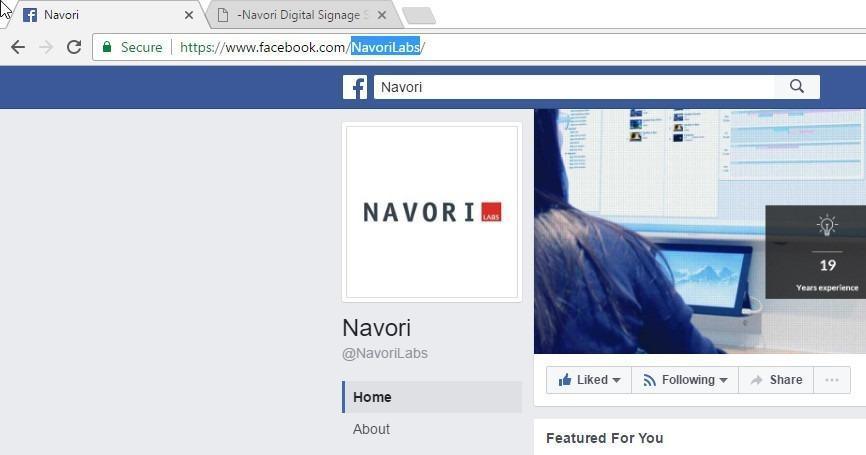866x455 pixels.
Task: Go back with the browser back arrow
Action: 18,47
